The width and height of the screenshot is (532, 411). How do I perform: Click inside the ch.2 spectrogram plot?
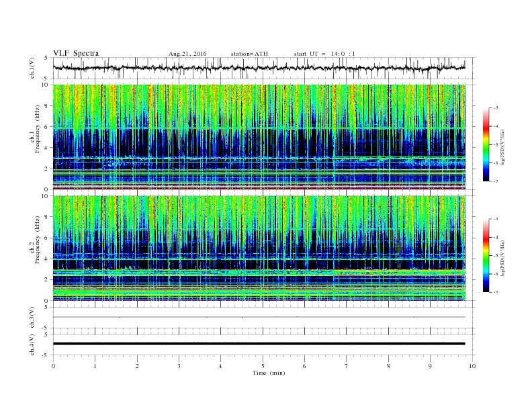[x=259, y=248]
